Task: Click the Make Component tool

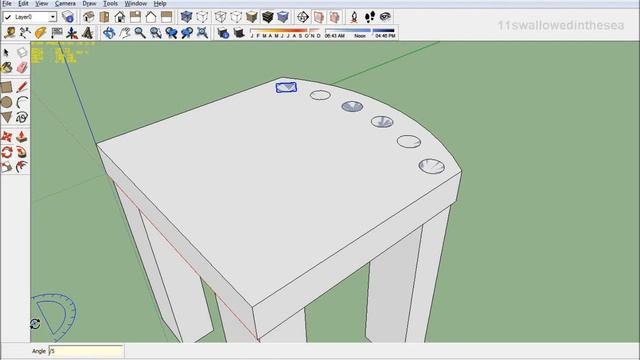Action: point(22,52)
